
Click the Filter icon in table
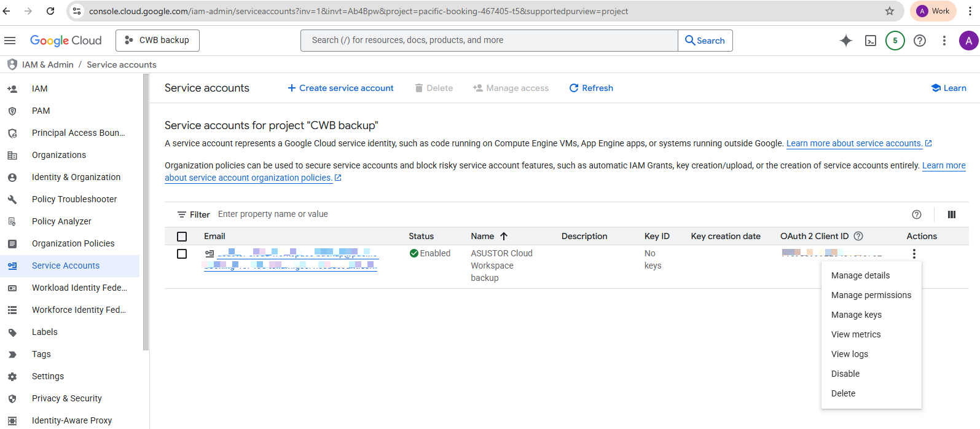pos(182,214)
